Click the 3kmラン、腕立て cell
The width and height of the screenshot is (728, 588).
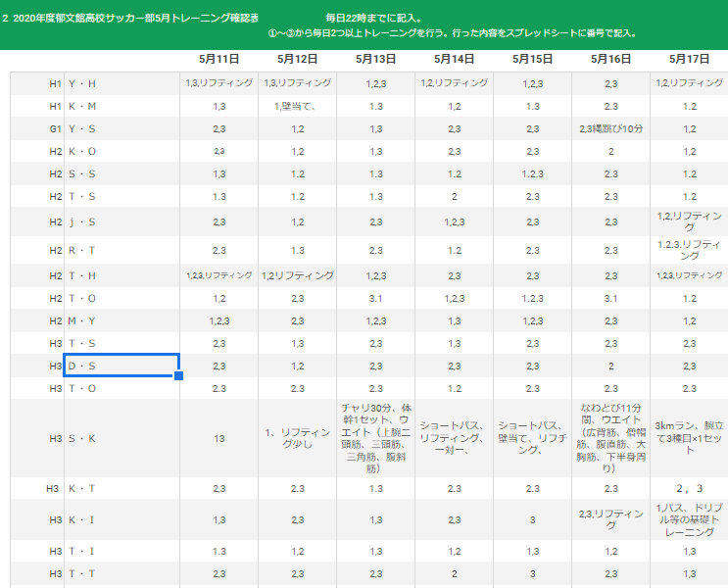(x=689, y=438)
